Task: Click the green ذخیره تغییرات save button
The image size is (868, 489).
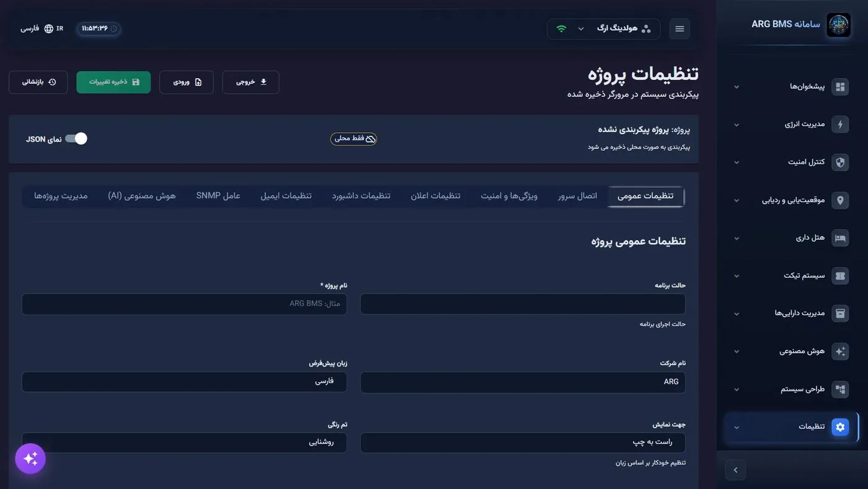Action: (x=113, y=82)
